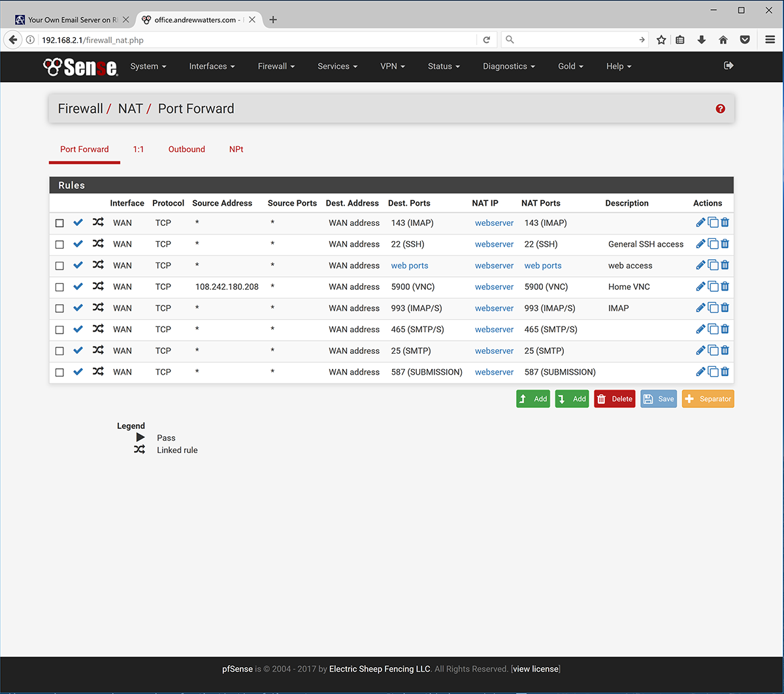784x694 pixels.
Task: Copy the Home VNC rule
Action: (x=713, y=287)
